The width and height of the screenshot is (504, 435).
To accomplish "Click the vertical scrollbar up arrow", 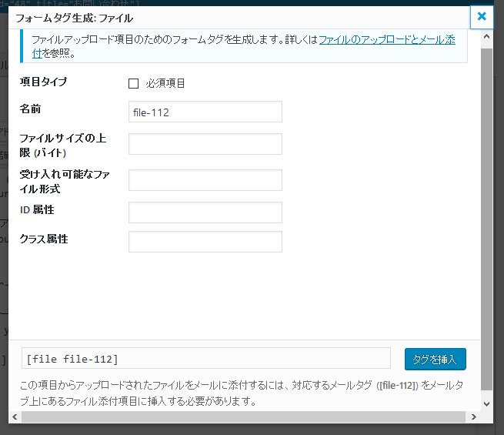I will pyautogui.click(x=486, y=39).
